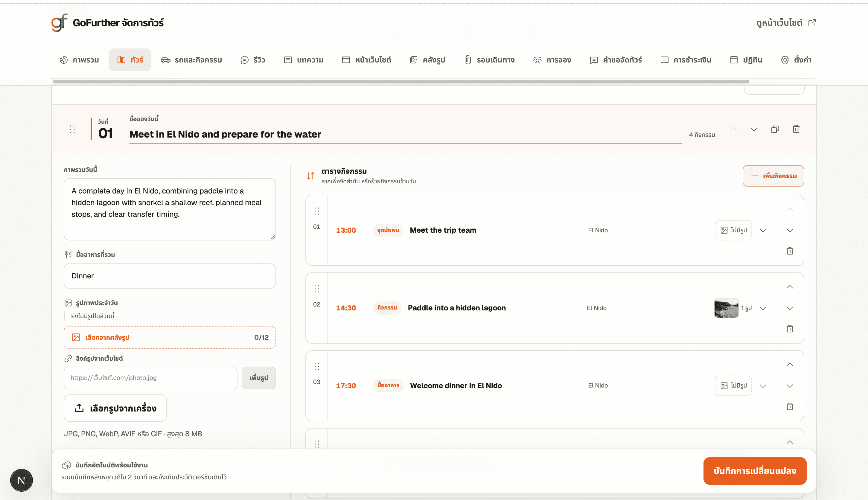Viewport: 868px width, 500px height.
Task: Open the หน้าเว็บไซต์ tab
Action: [366, 60]
